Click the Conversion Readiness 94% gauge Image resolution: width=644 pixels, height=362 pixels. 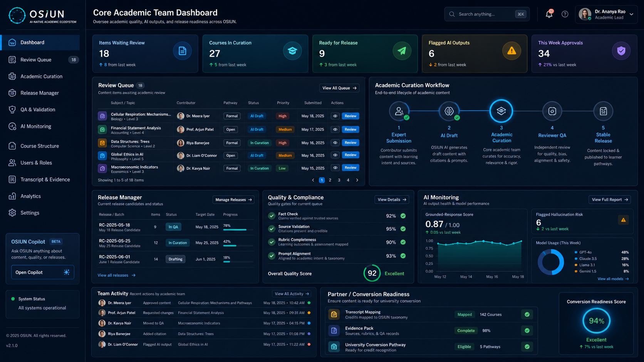[x=596, y=321]
